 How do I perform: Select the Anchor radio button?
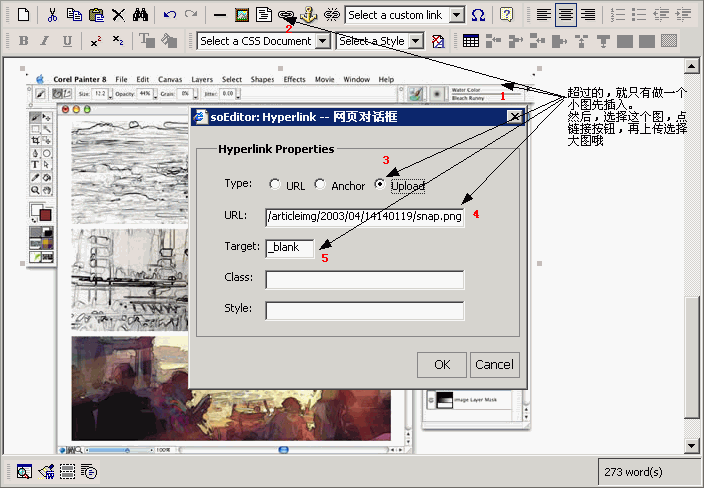pos(320,184)
